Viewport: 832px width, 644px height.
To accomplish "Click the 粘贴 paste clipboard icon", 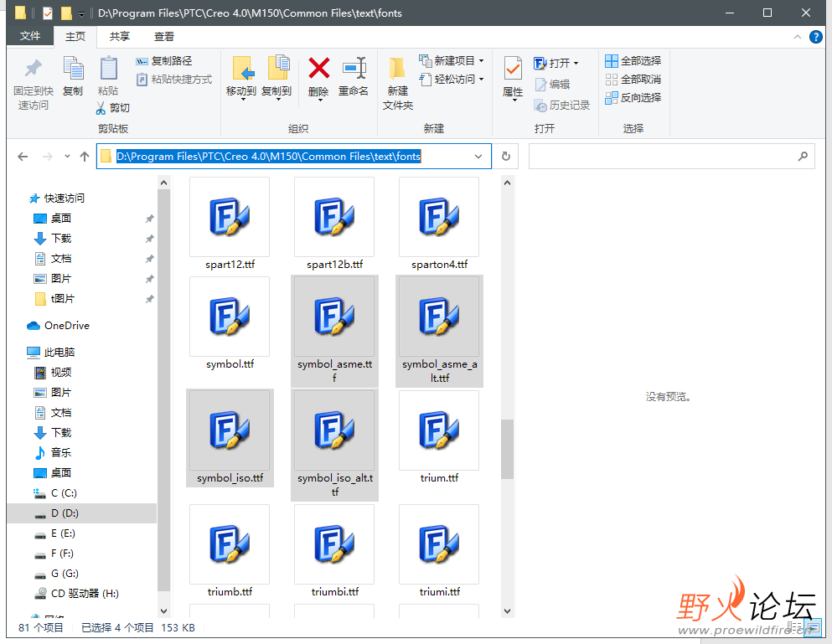I will click(x=108, y=68).
